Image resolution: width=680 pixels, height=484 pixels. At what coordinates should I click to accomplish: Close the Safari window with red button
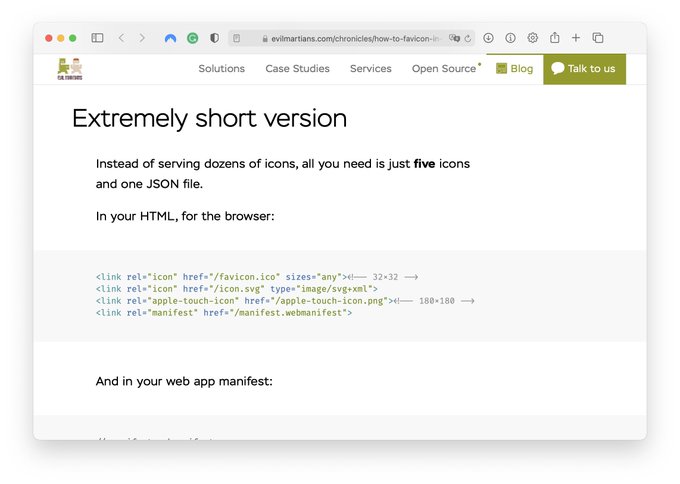[x=49, y=38]
